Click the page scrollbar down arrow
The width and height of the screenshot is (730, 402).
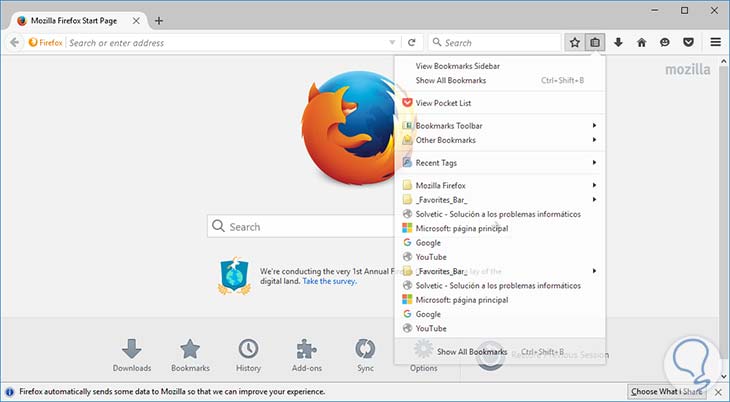[723, 376]
